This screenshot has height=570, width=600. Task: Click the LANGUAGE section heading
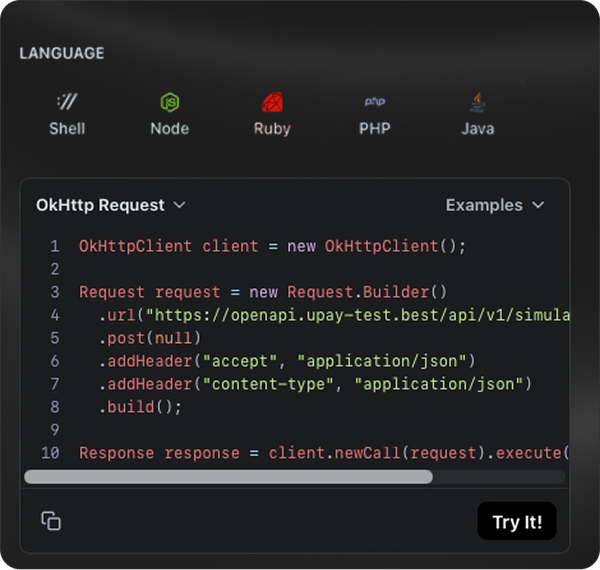point(62,53)
